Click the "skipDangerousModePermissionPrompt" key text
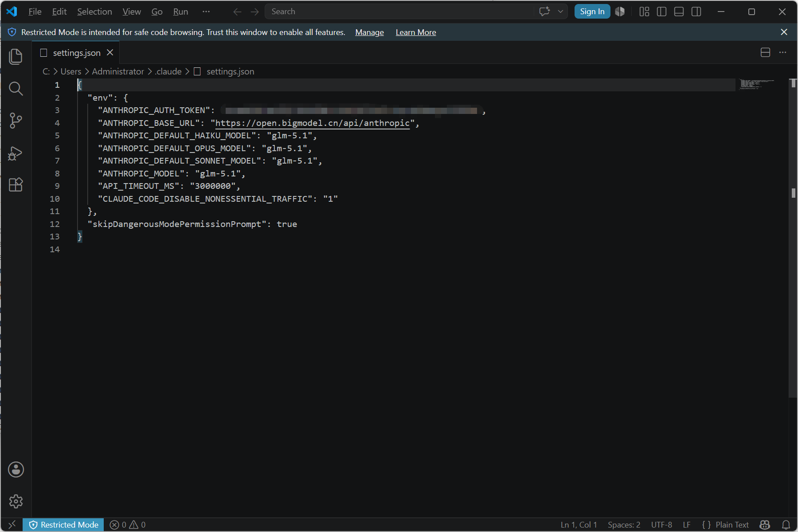The width and height of the screenshot is (798, 532). pos(177,224)
